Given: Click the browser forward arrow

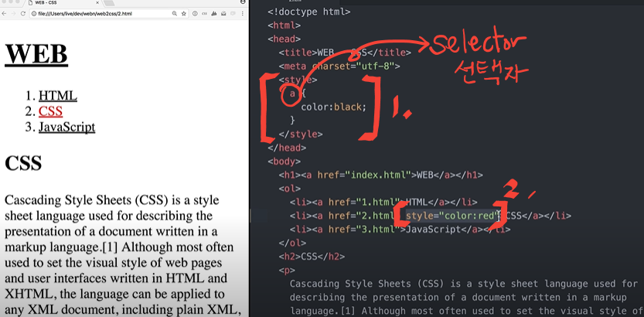Looking at the screenshot, I should pos(14,14).
